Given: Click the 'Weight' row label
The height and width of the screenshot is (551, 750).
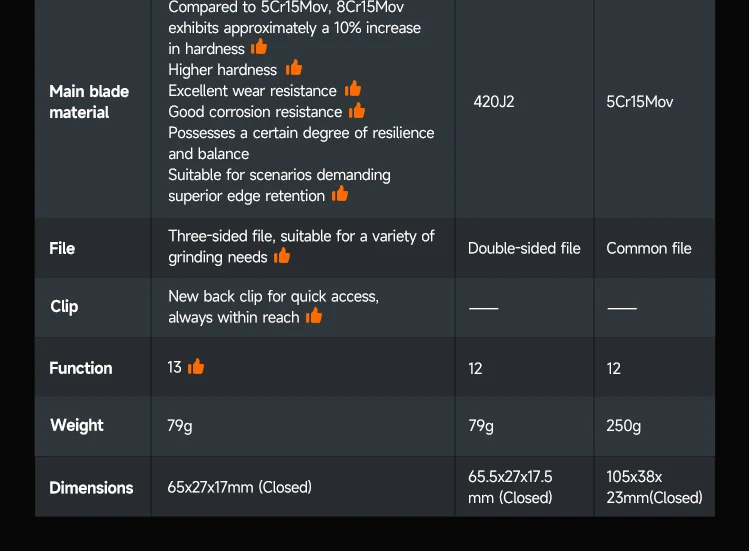Looking at the screenshot, I should click(x=77, y=425).
